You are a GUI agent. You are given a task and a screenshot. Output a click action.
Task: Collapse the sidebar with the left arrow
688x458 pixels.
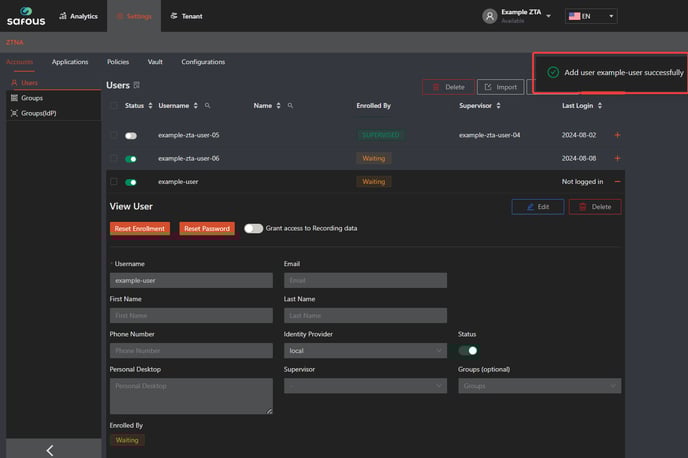coord(51,450)
